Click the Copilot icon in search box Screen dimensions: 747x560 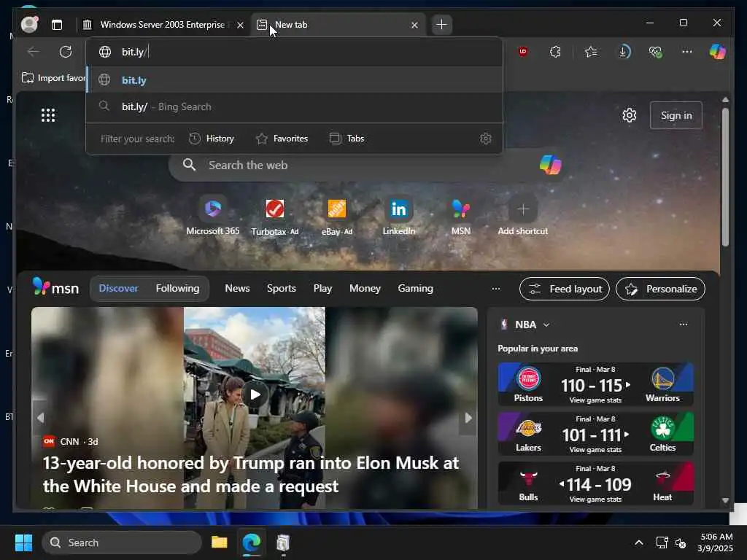coord(550,166)
